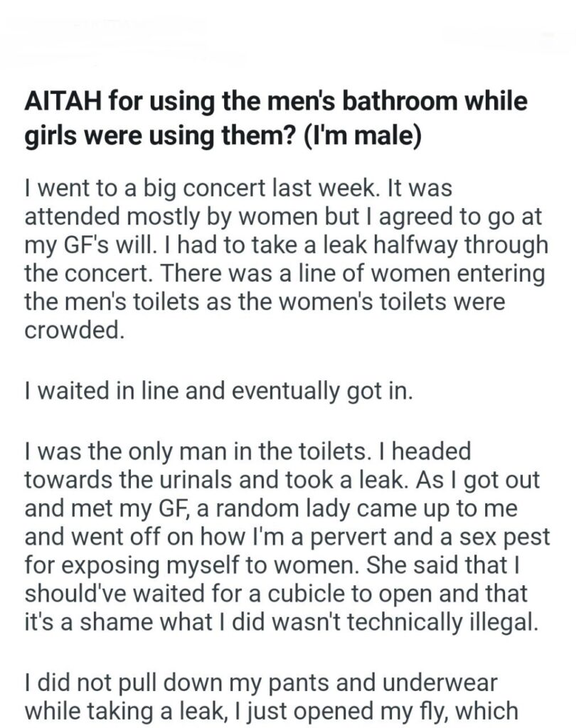Click the sentence "I waited in line and eventually got in."
This screenshot has height=728, width=579.
pos(218,391)
